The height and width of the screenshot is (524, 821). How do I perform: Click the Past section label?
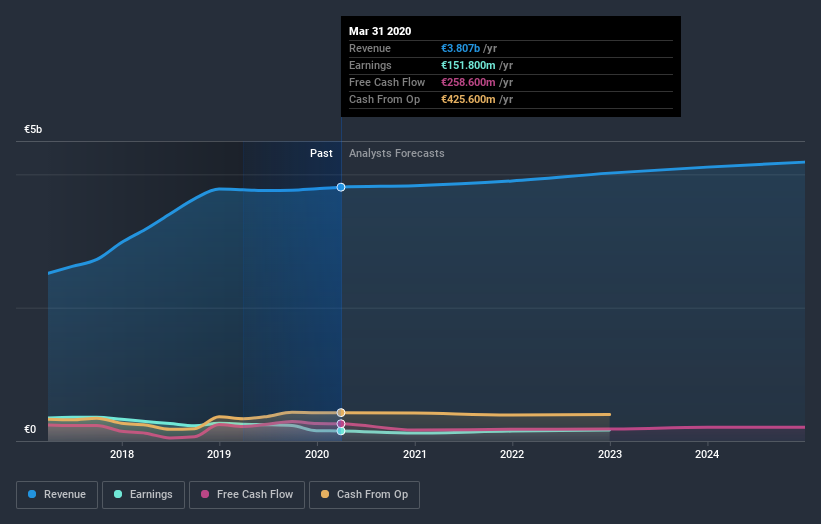point(321,153)
